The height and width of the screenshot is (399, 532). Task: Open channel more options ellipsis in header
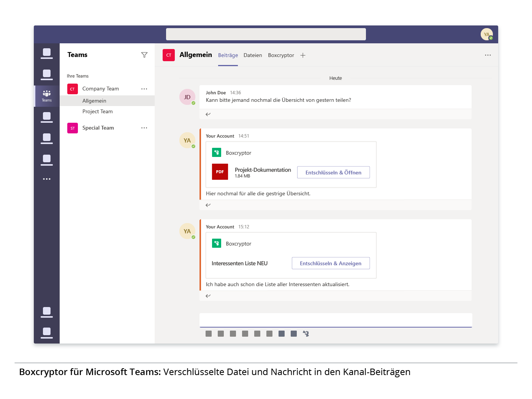(x=488, y=55)
